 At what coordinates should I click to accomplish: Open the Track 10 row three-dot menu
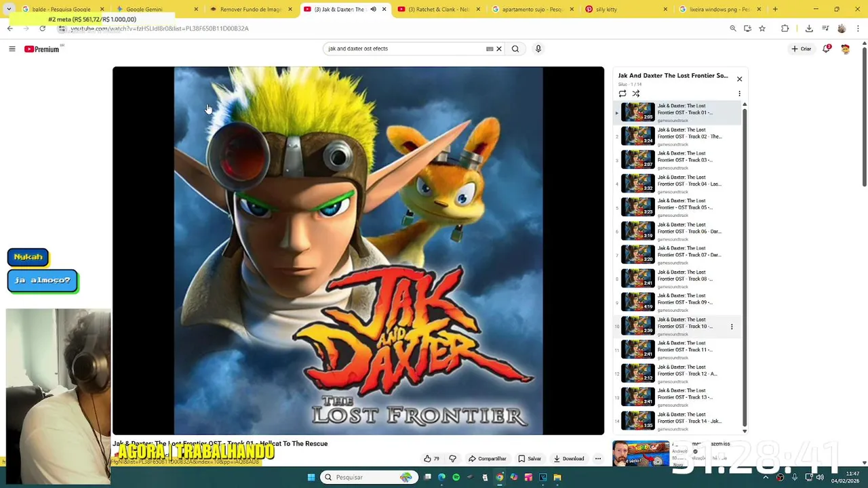(x=732, y=327)
